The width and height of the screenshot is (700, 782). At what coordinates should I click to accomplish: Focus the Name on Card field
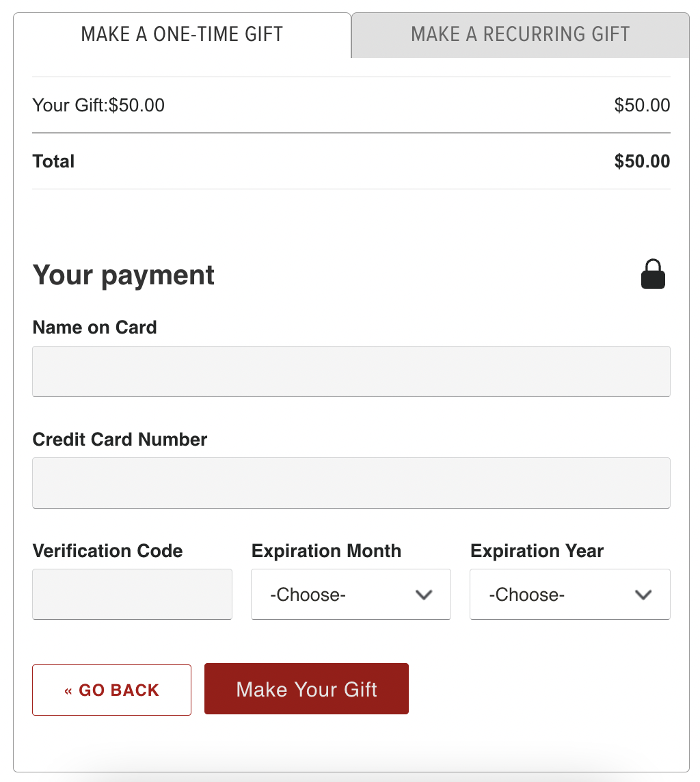coord(351,371)
